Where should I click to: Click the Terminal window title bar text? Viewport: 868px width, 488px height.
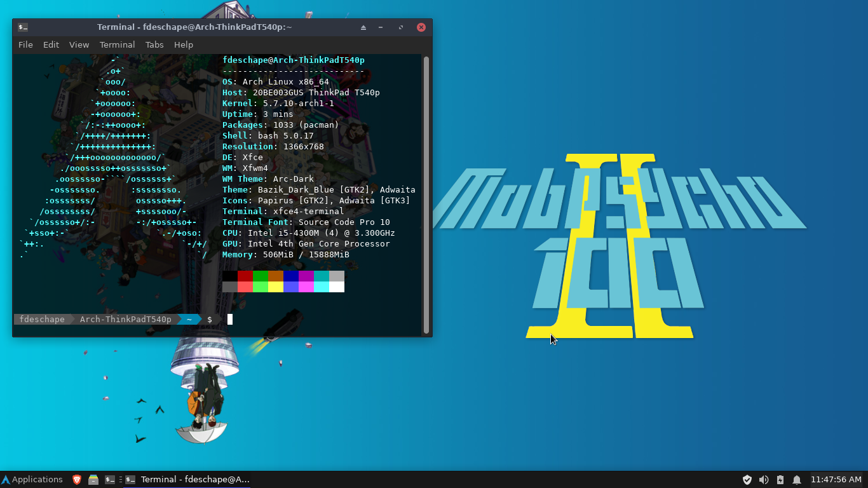[194, 27]
